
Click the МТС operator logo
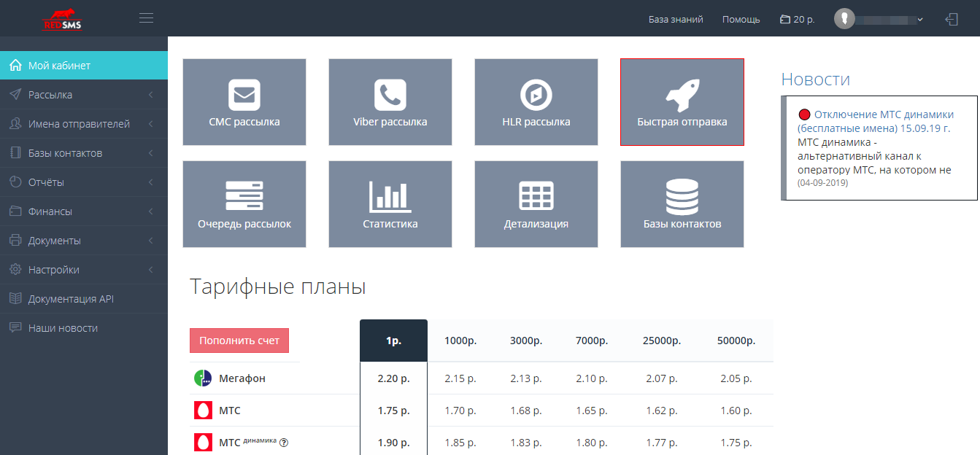pos(203,411)
